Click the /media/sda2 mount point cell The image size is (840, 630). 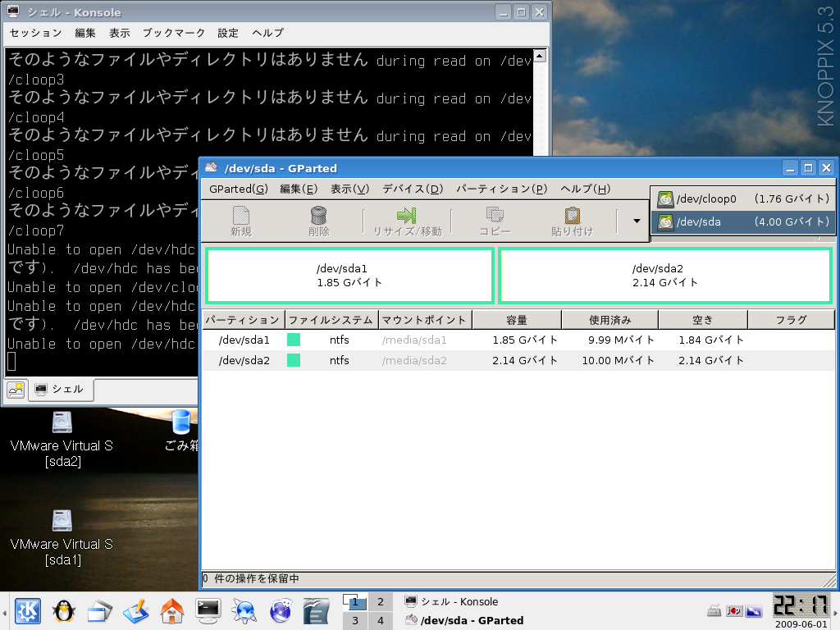click(x=414, y=361)
